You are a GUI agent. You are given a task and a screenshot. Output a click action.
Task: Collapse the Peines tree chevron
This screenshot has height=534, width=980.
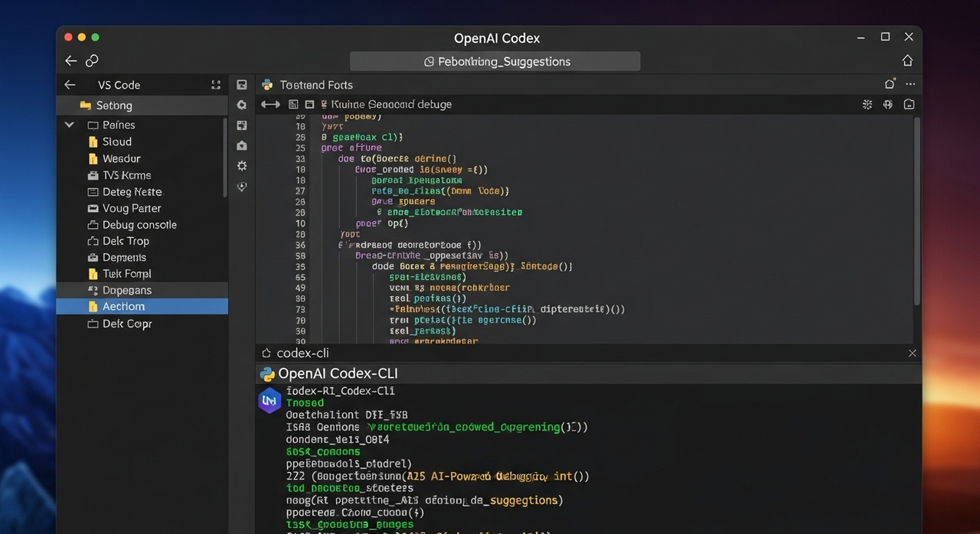click(70, 125)
